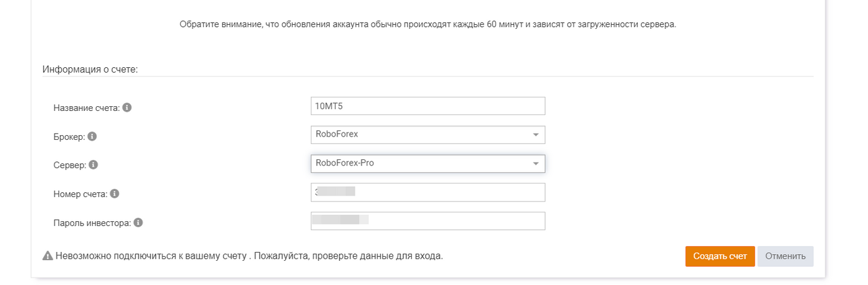Click warning triangle icon in error message
868x285 pixels.
click(x=48, y=256)
